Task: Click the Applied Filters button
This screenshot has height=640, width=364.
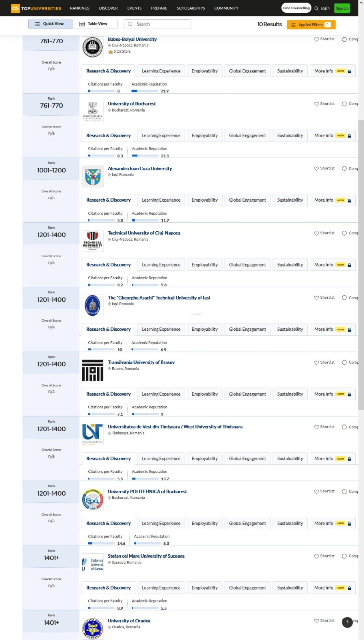Action: click(311, 24)
